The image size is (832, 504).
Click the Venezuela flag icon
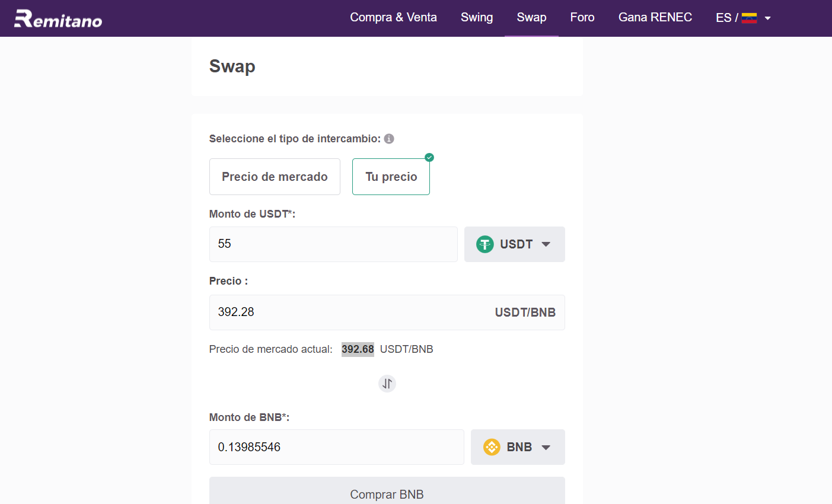coord(749,18)
